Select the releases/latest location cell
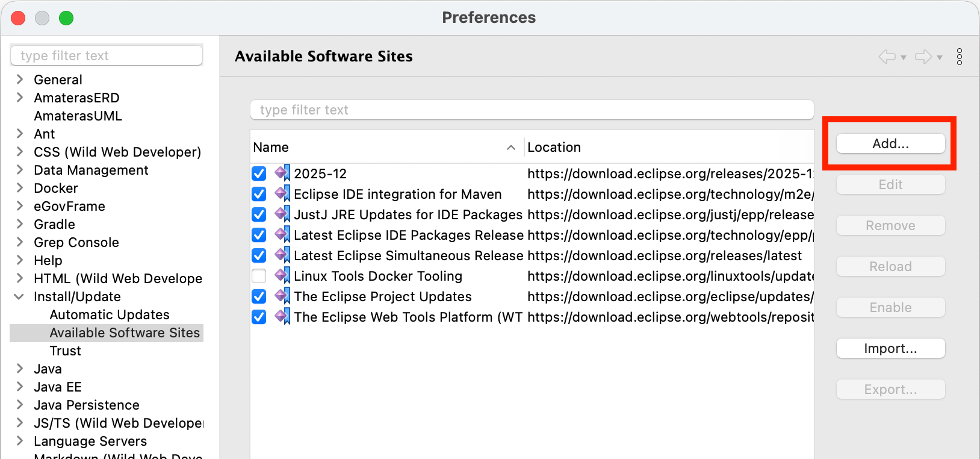This screenshot has height=459, width=980. click(665, 255)
